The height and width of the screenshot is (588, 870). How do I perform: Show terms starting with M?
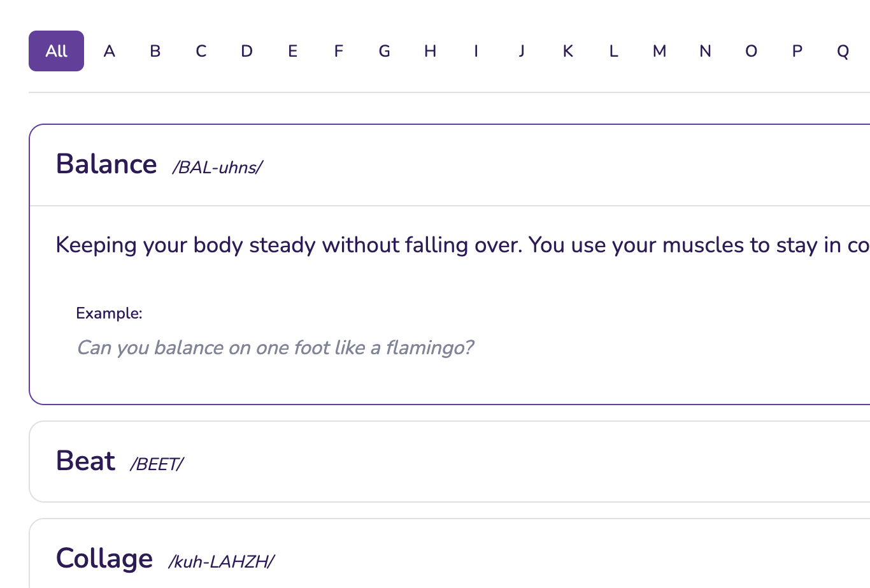coord(660,51)
